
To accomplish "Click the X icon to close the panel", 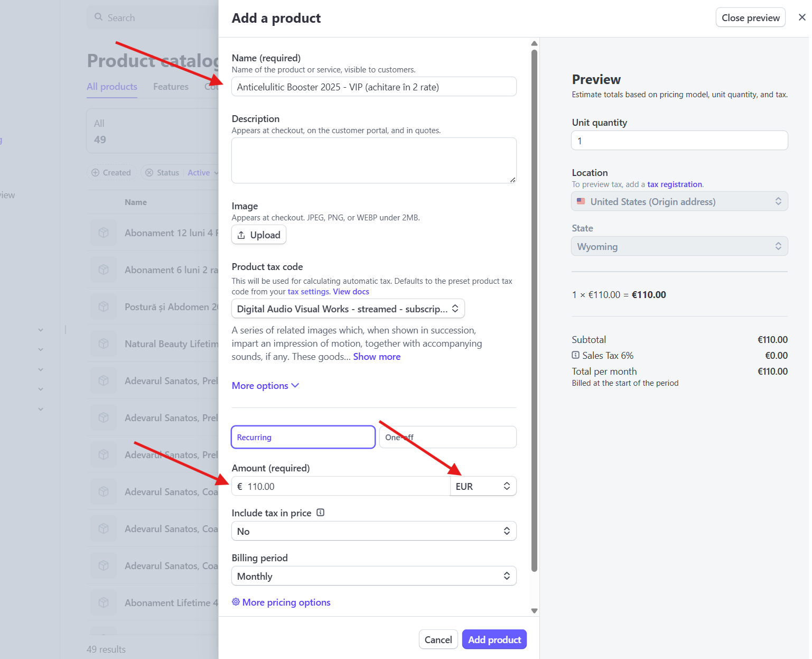I will pyautogui.click(x=802, y=17).
